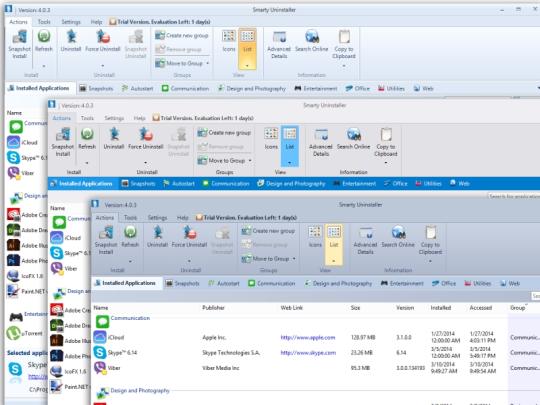Expand Refresh arrow in front window

pos(130,261)
